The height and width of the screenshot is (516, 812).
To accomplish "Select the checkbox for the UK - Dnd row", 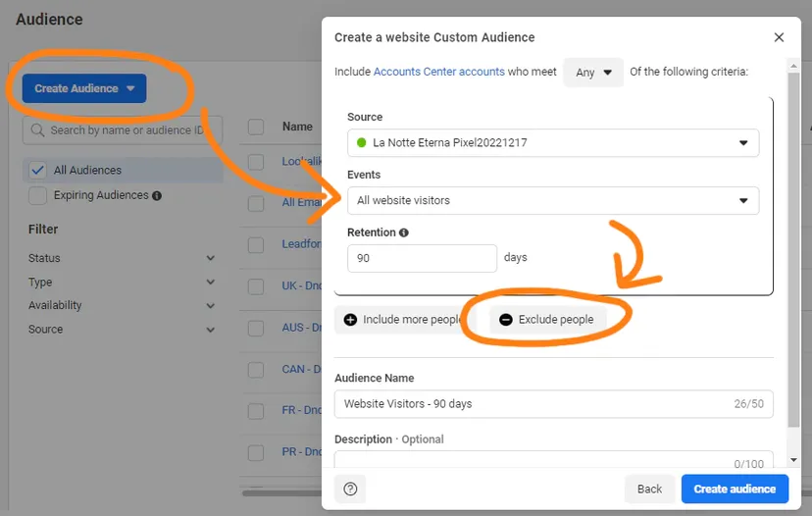I will 256,286.
